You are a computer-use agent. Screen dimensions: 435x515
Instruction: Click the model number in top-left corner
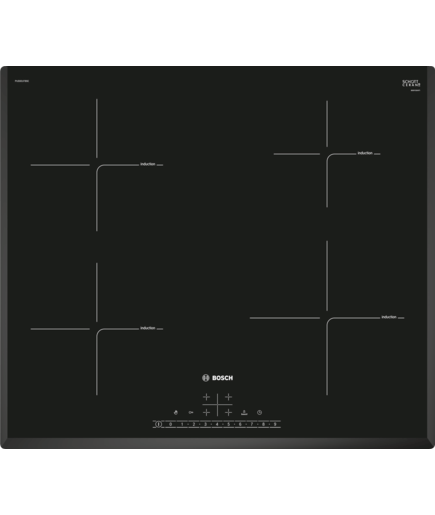21,81
